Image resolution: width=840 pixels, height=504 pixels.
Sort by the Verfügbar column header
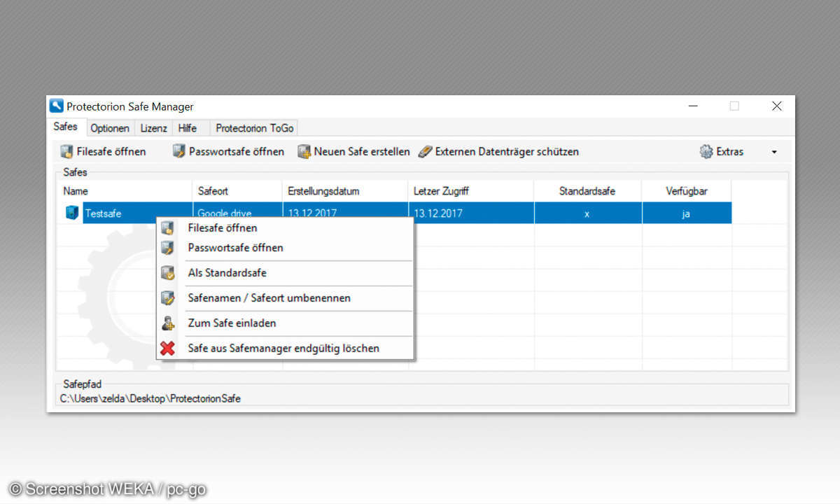coord(687,191)
